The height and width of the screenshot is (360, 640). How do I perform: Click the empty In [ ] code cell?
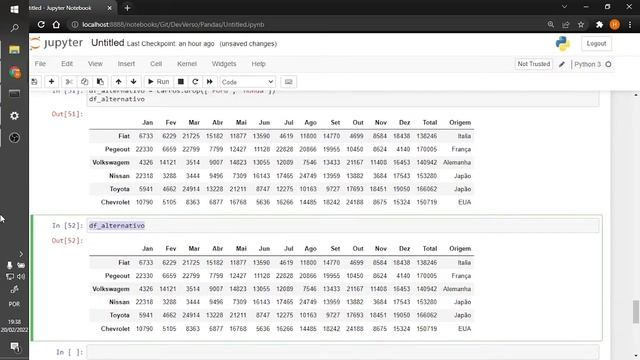[343, 352]
